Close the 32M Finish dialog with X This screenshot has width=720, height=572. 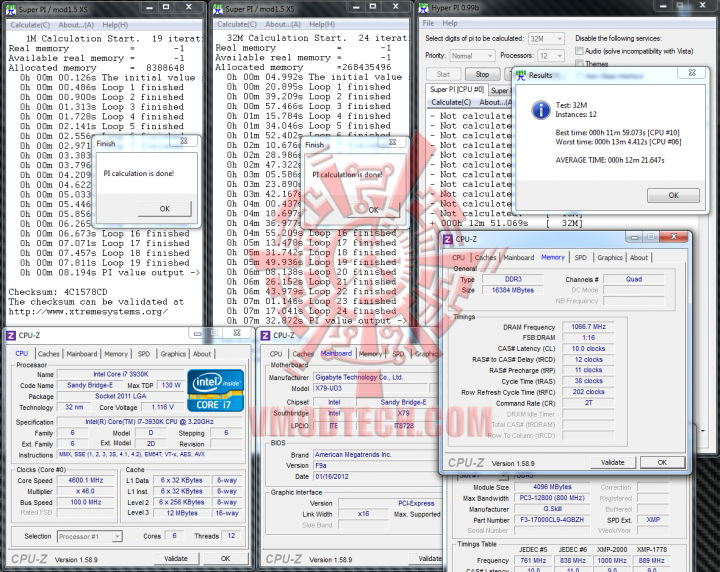(392, 142)
